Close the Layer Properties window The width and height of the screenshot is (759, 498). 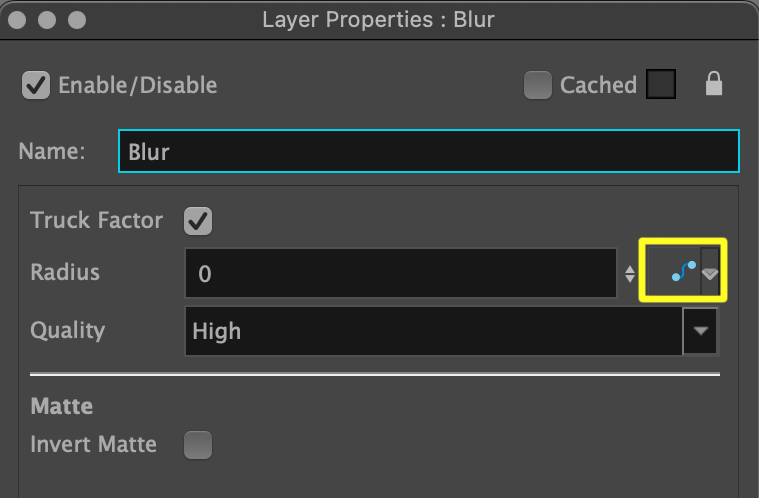click(18, 19)
